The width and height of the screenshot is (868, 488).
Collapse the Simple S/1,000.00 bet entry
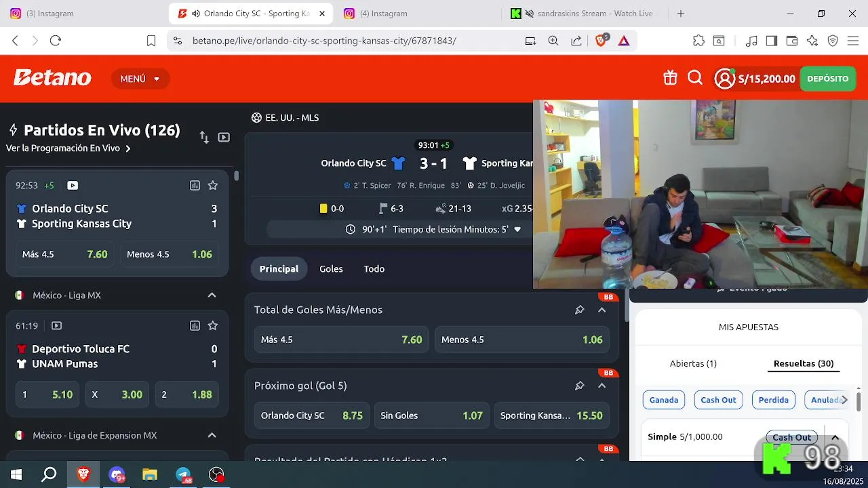(835, 437)
